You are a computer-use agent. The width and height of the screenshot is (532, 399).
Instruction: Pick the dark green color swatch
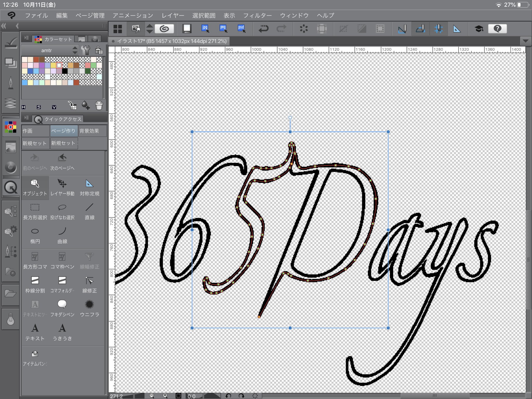click(x=88, y=71)
